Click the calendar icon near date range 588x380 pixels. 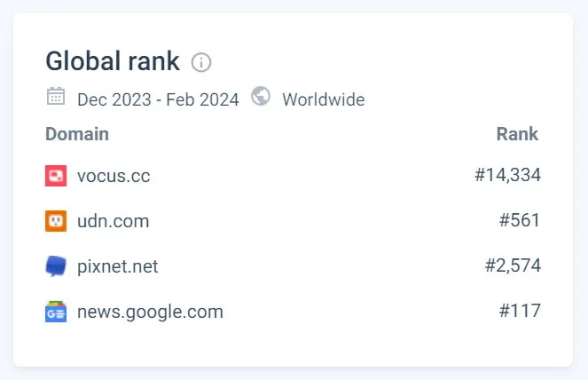[55, 97]
